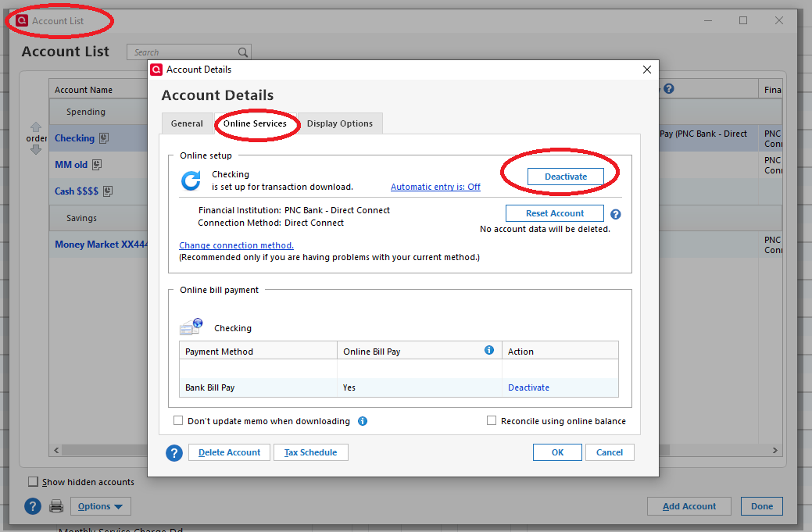Select Money Market account in list

click(101, 245)
